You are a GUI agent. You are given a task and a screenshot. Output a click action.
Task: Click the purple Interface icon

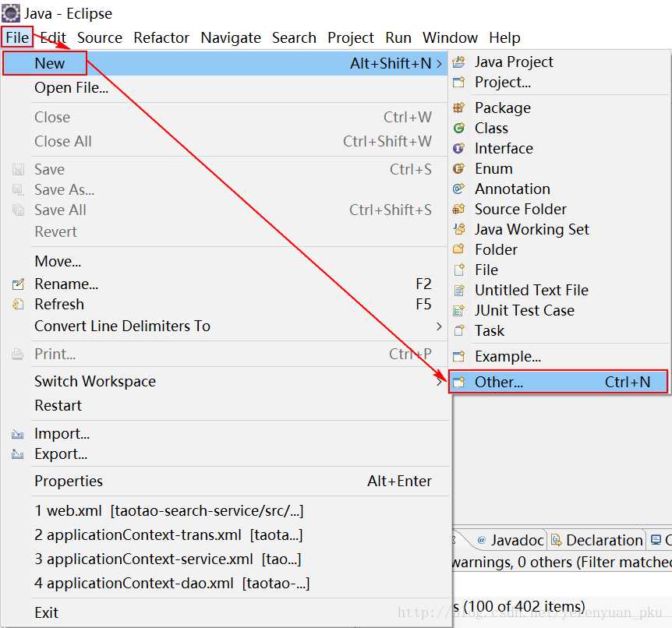pos(458,148)
